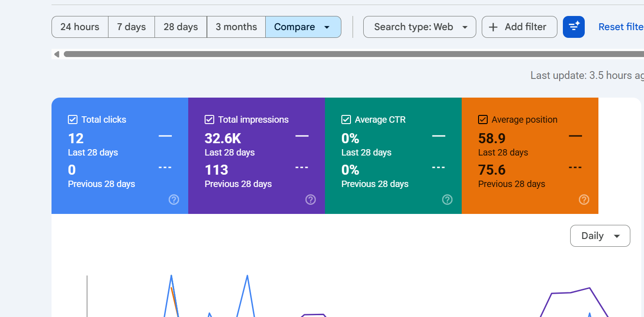The height and width of the screenshot is (317, 644).
Task: Click the blue AI filter sparkle icon
Action: coord(574,27)
